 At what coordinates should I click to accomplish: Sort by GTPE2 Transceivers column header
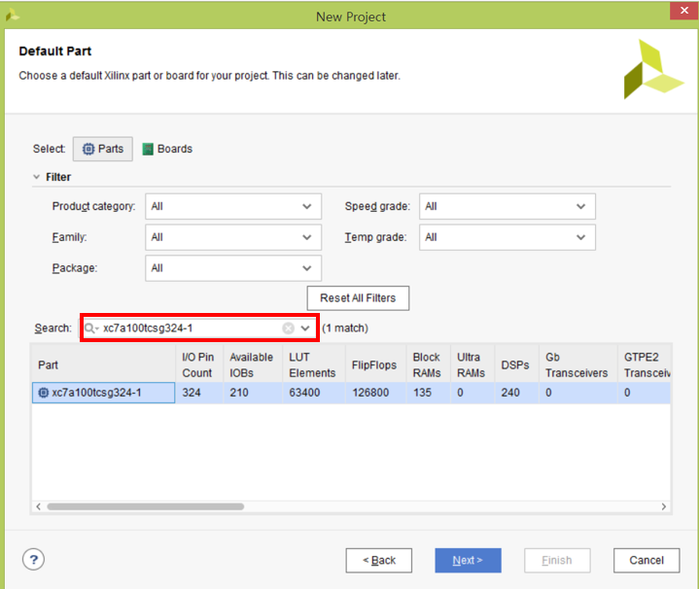coord(645,364)
